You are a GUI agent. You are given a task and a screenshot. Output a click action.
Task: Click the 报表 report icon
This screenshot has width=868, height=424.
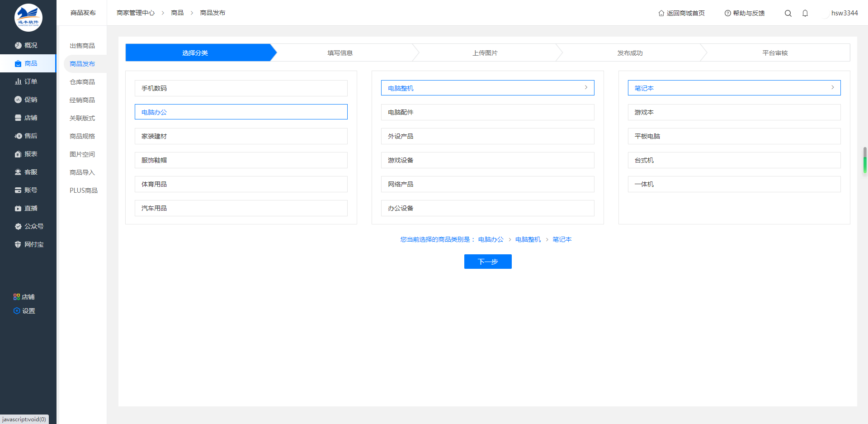click(18, 154)
